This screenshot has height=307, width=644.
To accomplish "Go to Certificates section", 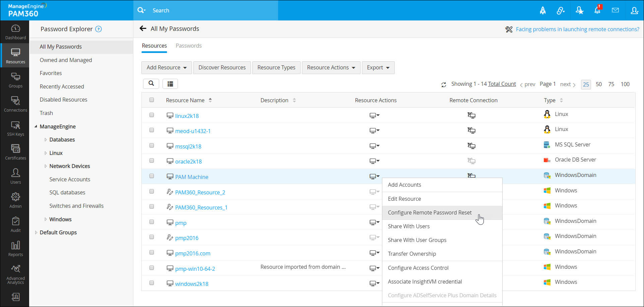I will click(x=15, y=152).
